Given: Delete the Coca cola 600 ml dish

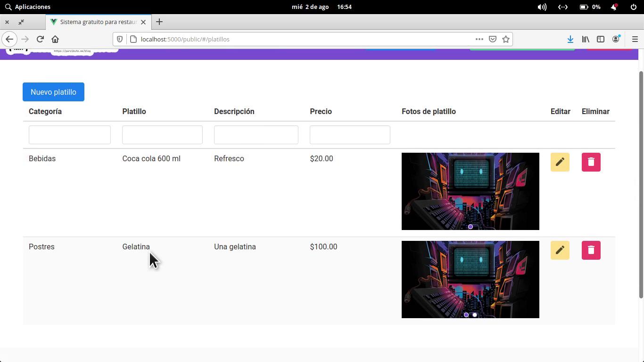Looking at the screenshot, I should 591,162.
